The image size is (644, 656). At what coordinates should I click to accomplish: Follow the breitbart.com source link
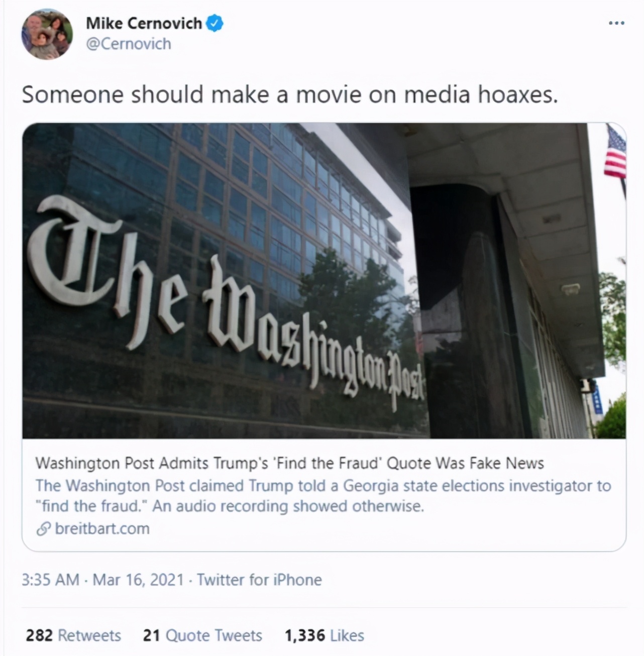click(102, 528)
